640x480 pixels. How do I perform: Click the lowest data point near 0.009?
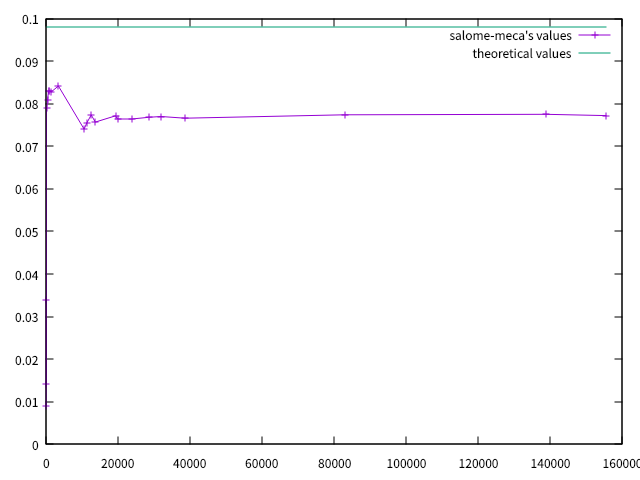(x=46, y=405)
